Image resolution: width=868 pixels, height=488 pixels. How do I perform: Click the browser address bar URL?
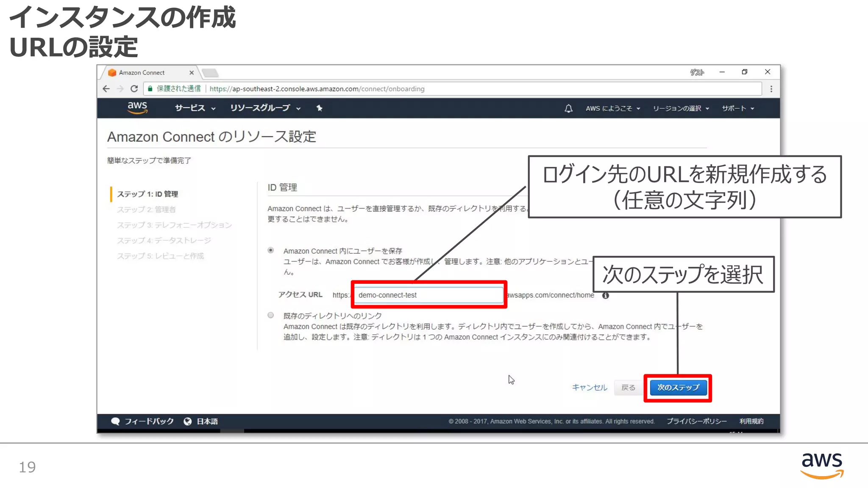tap(317, 89)
